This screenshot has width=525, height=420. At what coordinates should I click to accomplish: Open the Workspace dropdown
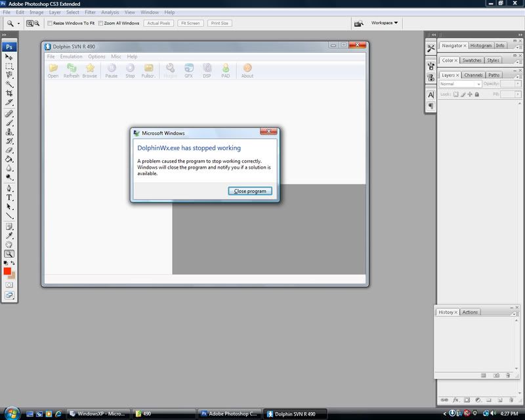point(385,23)
